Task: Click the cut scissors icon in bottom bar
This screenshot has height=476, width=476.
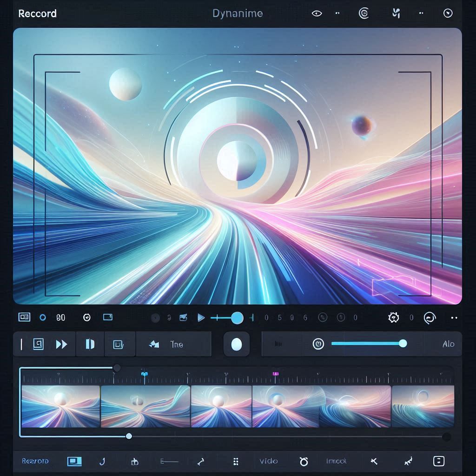Action: pos(374,462)
